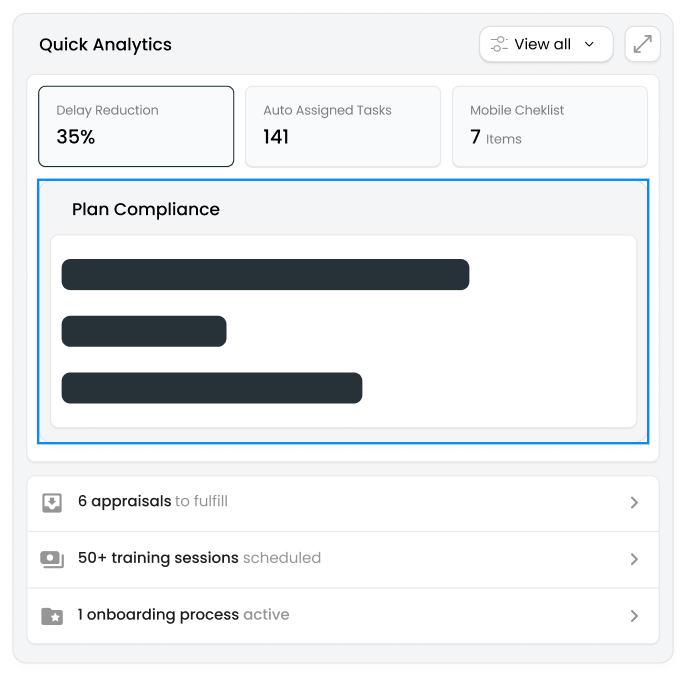The width and height of the screenshot is (690, 675).
Task: Click the expand panel arrows icon
Action: pyautogui.click(x=642, y=44)
